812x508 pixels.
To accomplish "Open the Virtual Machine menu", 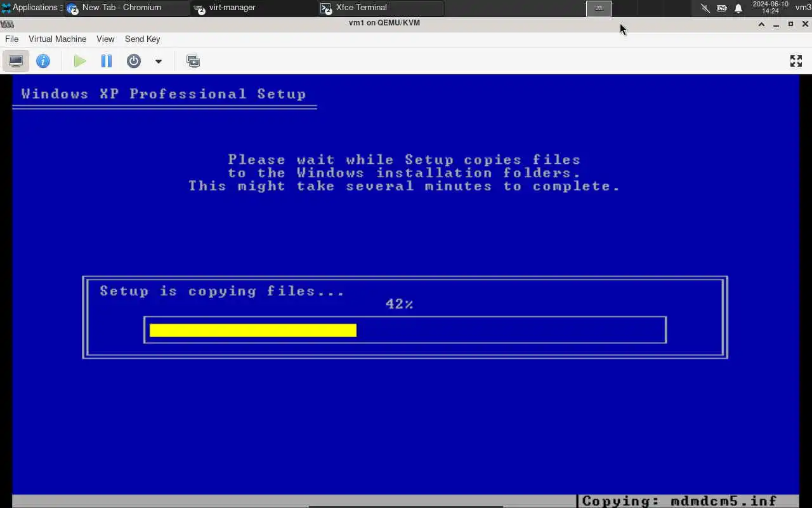I will 57,39.
